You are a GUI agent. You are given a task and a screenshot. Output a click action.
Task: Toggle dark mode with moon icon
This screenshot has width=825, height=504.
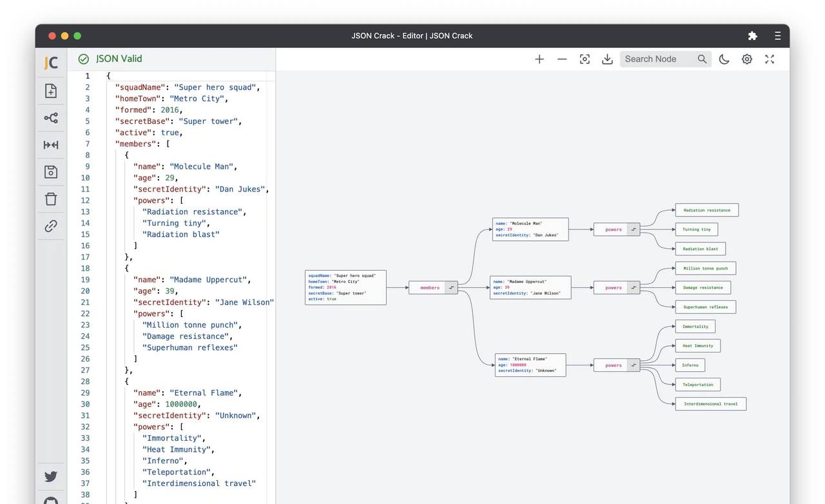pyautogui.click(x=724, y=59)
